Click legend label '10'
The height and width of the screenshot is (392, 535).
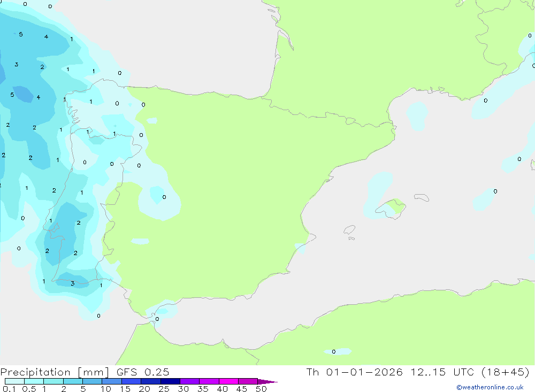[106, 389]
